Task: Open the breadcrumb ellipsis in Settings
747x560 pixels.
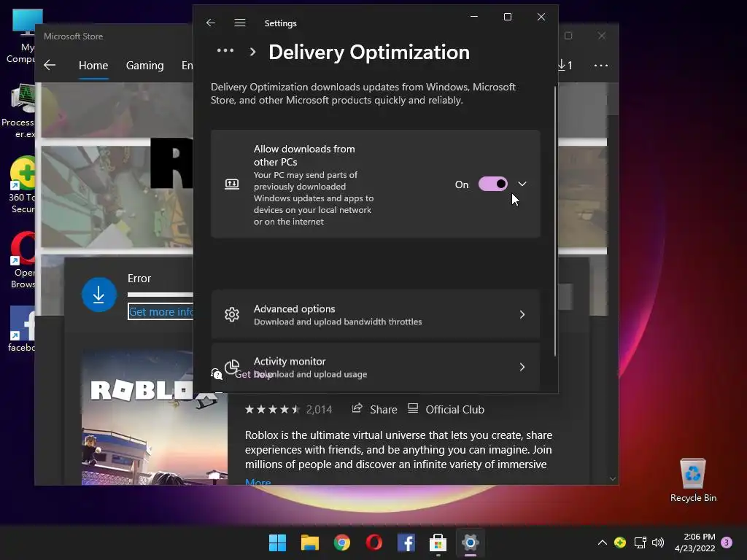Action: point(225,50)
